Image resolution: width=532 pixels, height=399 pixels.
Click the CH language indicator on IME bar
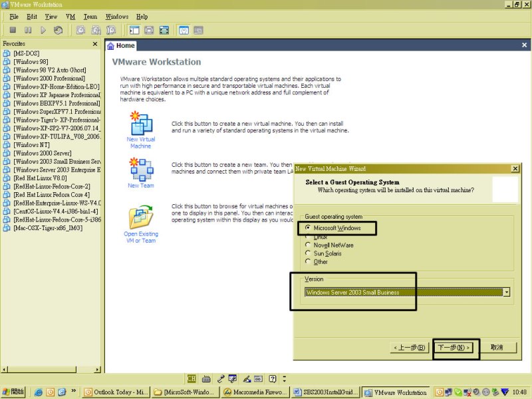click(192, 378)
